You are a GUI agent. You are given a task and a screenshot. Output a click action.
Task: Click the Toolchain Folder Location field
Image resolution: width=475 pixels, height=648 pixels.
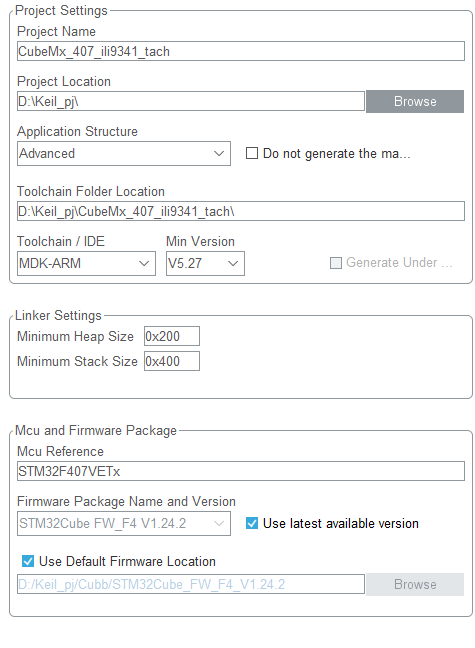[241, 211]
